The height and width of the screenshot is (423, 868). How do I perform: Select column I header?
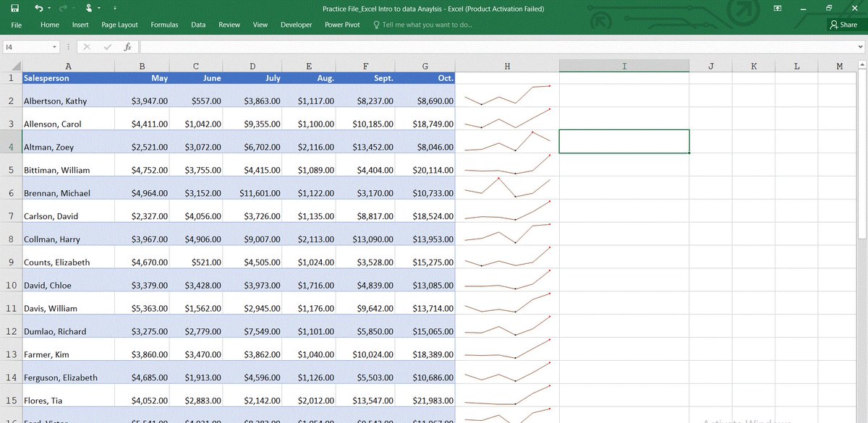pyautogui.click(x=624, y=66)
